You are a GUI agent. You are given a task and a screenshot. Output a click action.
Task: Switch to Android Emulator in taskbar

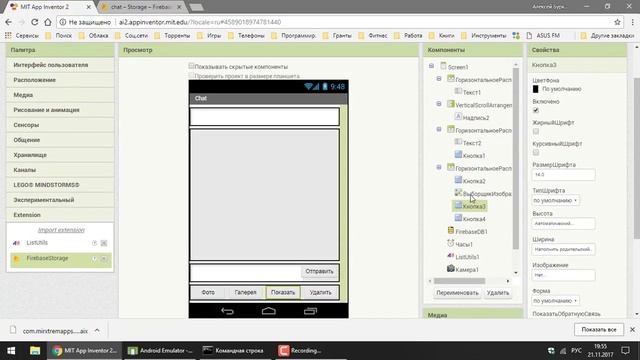pos(160,351)
